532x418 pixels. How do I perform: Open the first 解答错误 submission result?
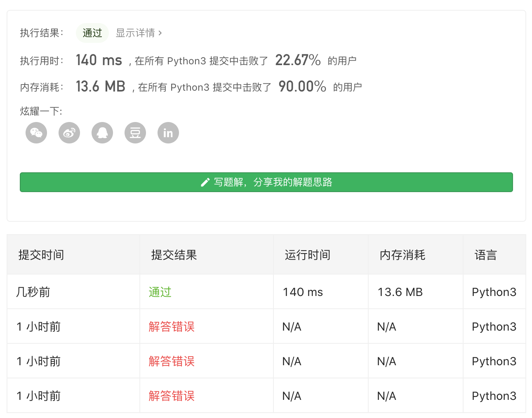(172, 326)
